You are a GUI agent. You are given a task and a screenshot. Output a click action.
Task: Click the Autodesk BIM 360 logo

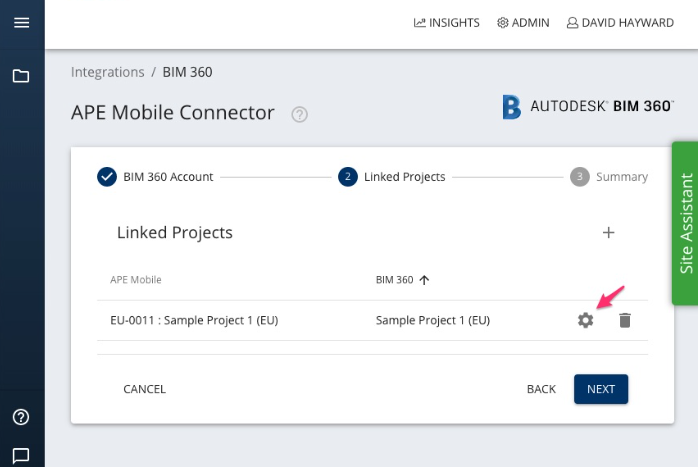pyautogui.click(x=588, y=107)
